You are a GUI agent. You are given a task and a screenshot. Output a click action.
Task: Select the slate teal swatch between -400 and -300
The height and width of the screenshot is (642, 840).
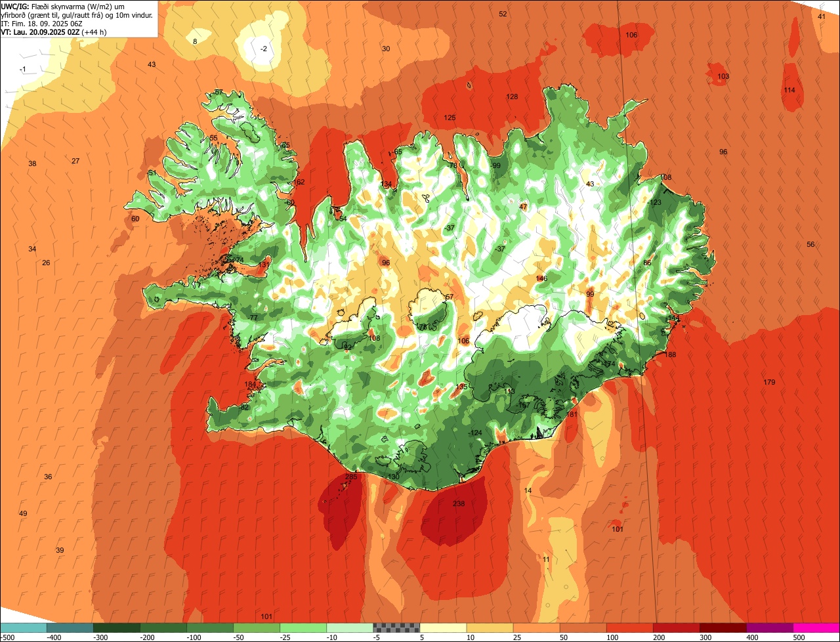pyautogui.click(x=70, y=627)
